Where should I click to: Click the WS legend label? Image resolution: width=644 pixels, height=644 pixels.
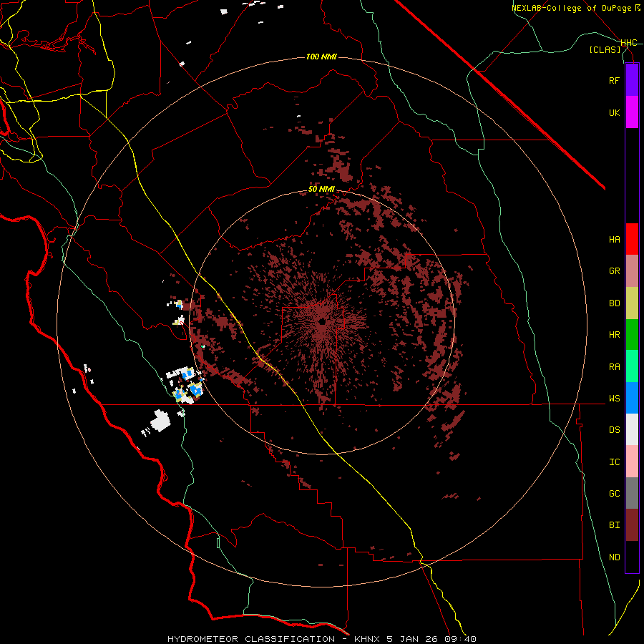tap(614, 398)
